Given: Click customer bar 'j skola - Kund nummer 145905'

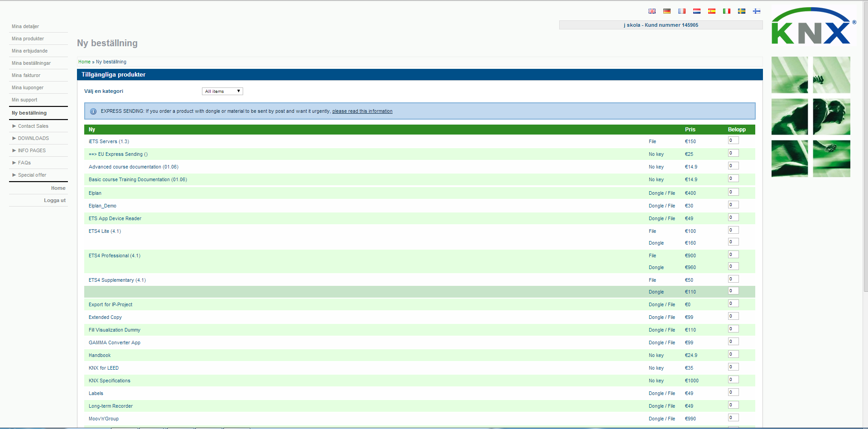Looking at the screenshot, I should click(x=661, y=25).
